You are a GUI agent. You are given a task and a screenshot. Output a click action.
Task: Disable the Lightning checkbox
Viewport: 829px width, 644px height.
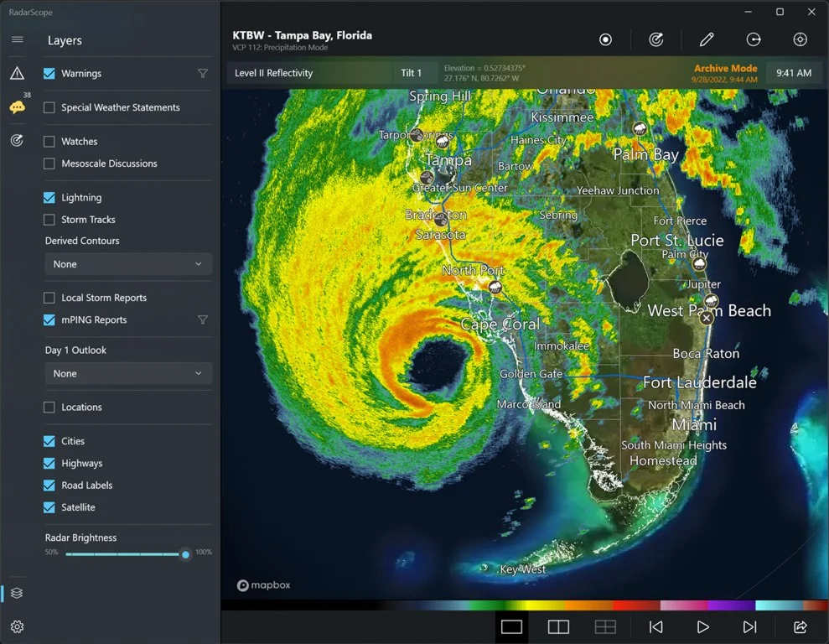pos(49,197)
